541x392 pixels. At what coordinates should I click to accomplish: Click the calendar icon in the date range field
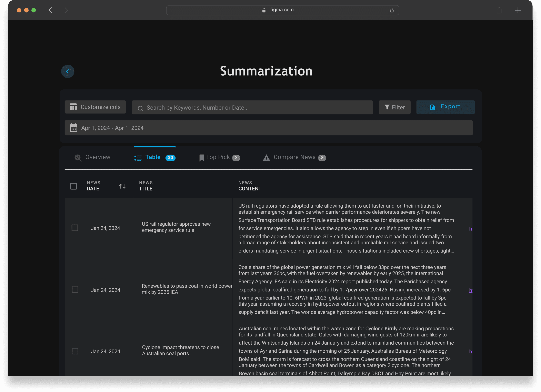click(x=74, y=128)
